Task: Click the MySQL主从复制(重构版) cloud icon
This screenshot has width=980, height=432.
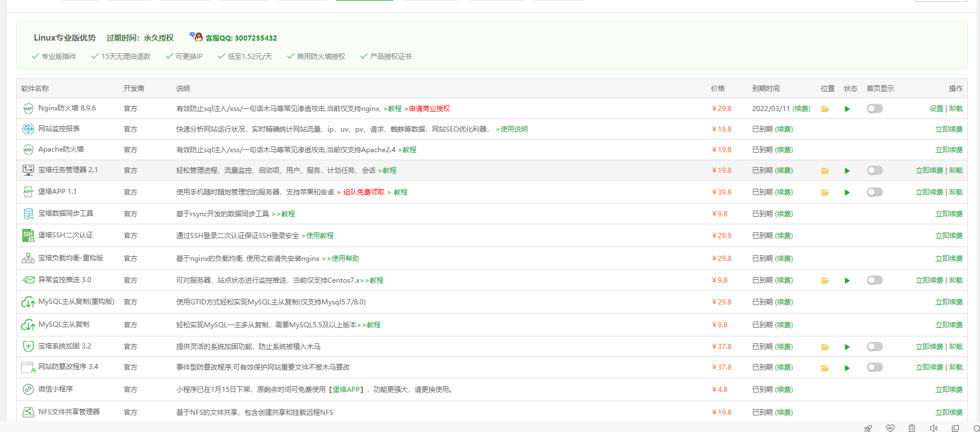Action: 28,302
